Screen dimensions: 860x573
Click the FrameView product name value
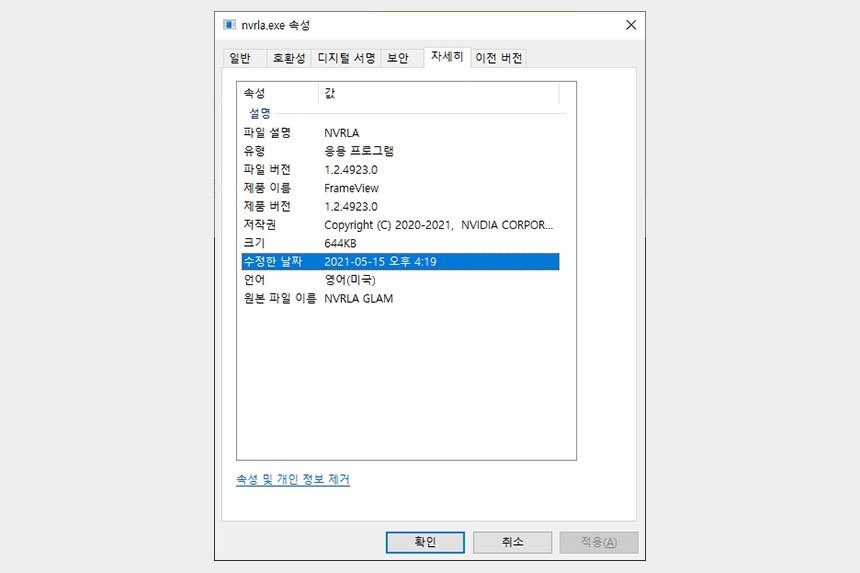point(352,188)
